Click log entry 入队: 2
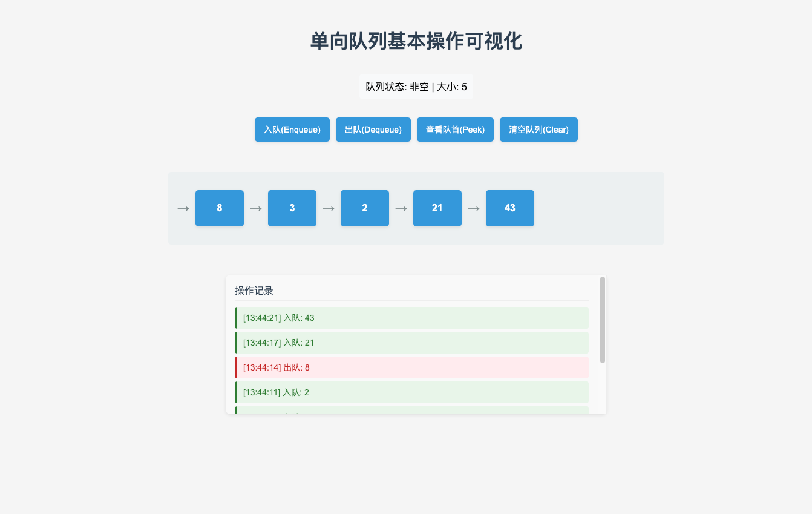Screen dimensions: 812x514 pyautogui.click(x=411, y=392)
